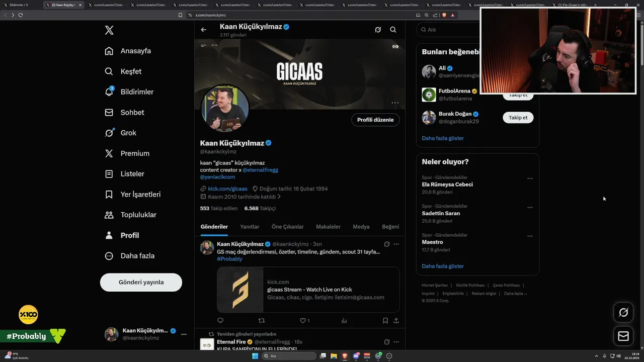Image resolution: width=644 pixels, height=362 pixels.
Task: Open account switcher dots beside Kaan Küçükyılmaz
Action: tap(184, 334)
